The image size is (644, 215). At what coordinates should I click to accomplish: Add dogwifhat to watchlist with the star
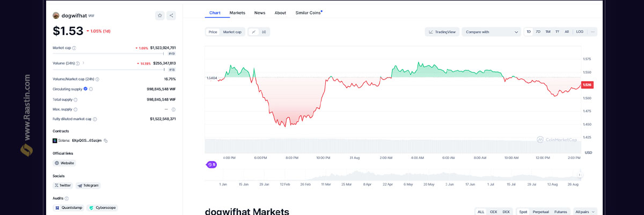(x=159, y=16)
